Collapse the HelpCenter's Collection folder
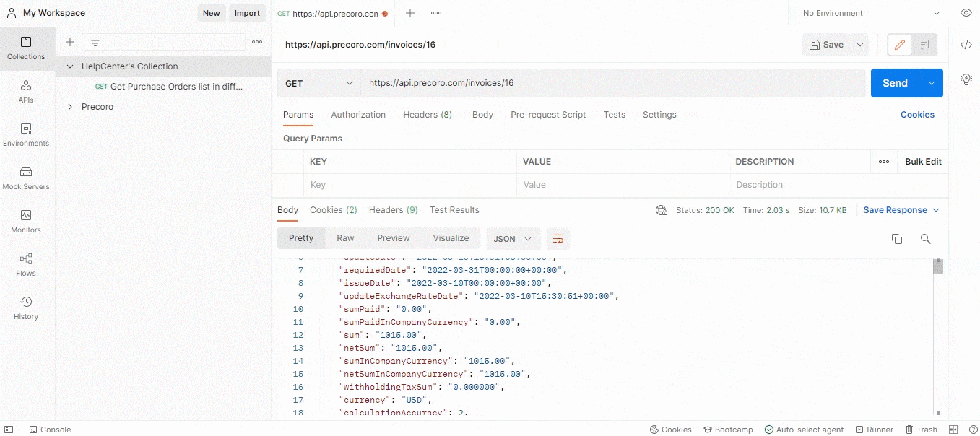The image size is (980, 436). point(70,66)
